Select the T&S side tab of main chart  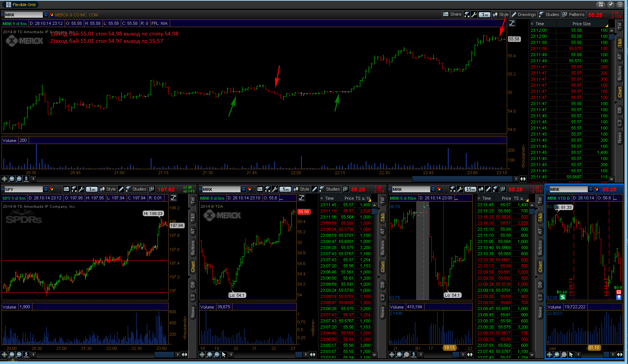click(620, 42)
